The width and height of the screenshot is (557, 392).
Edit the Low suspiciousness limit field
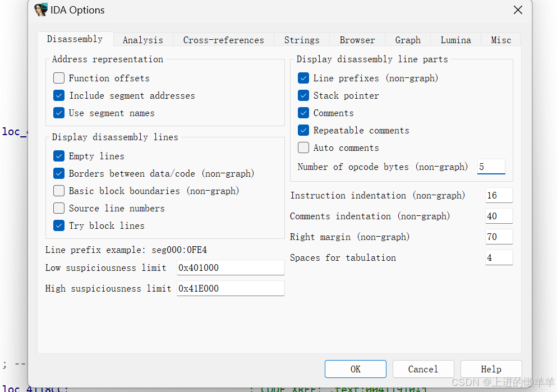tap(231, 268)
